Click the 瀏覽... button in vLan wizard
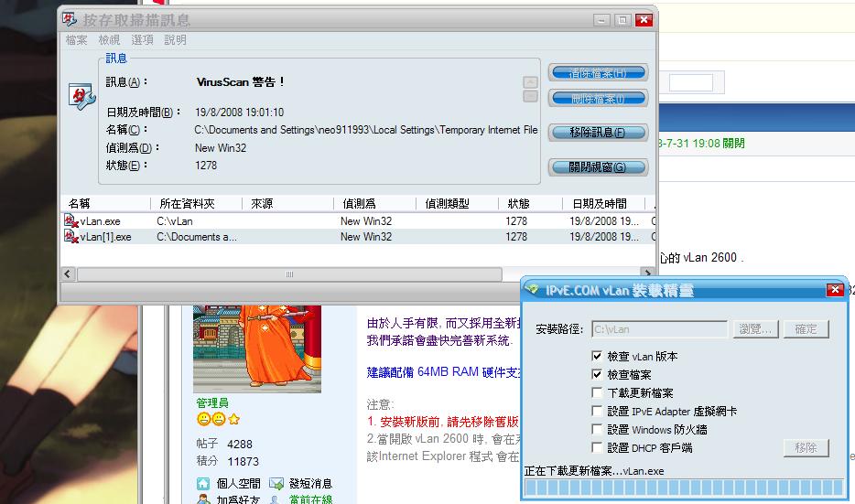855x504 pixels. click(755, 329)
